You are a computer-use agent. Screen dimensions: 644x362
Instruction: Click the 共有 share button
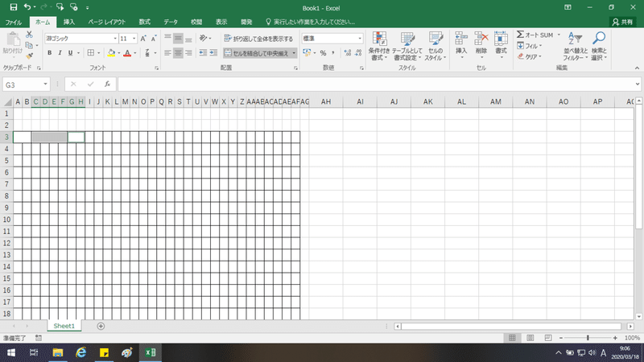622,23
